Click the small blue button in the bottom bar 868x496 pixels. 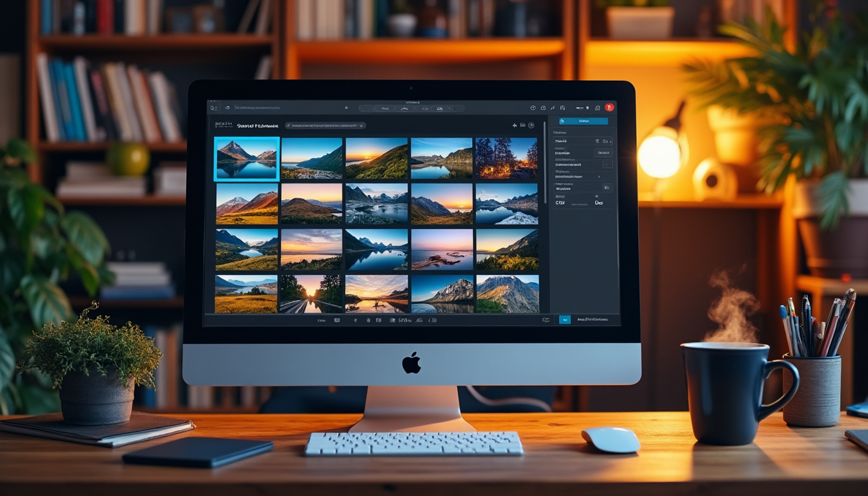(x=564, y=320)
